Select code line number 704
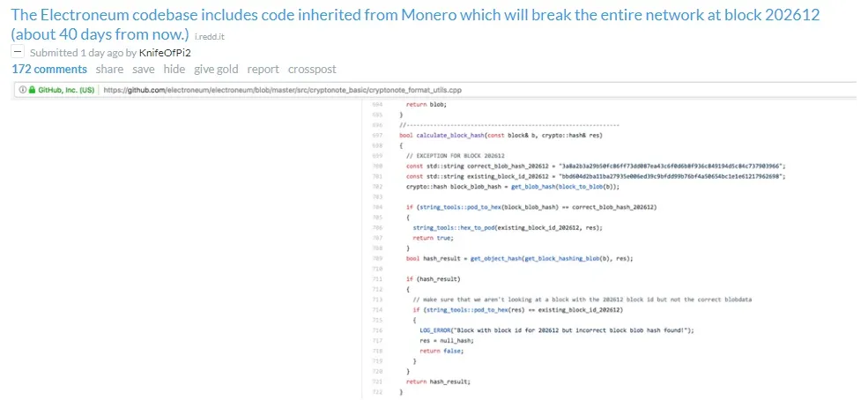 click(377, 207)
